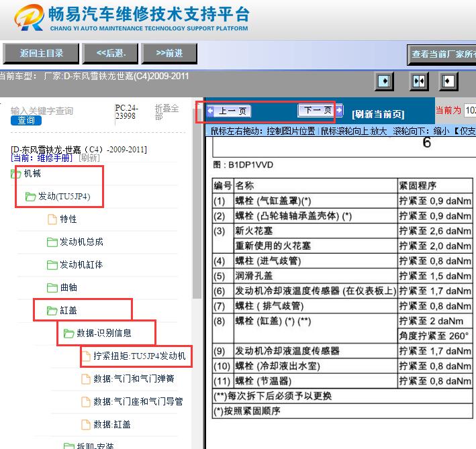The height and width of the screenshot is (449, 476).
Task: Click the 发动(TU5JP4) folder icon
Action: coord(30,197)
